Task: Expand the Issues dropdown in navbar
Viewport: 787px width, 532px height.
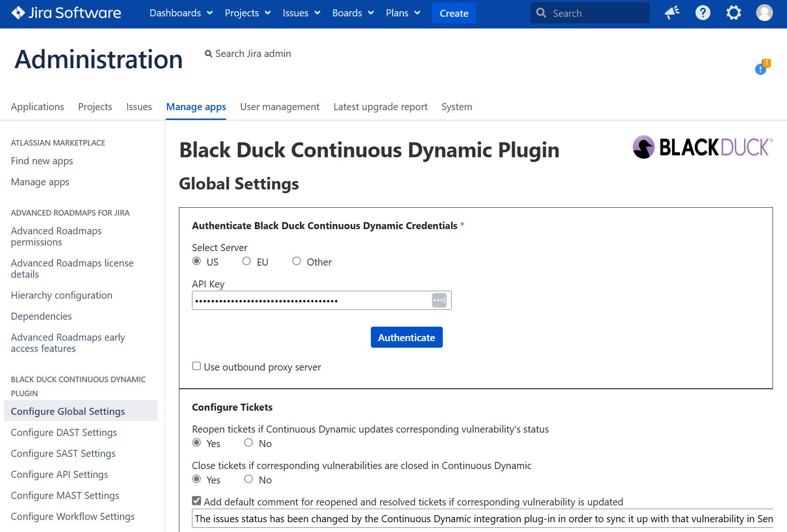Action: (x=301, y=13)
